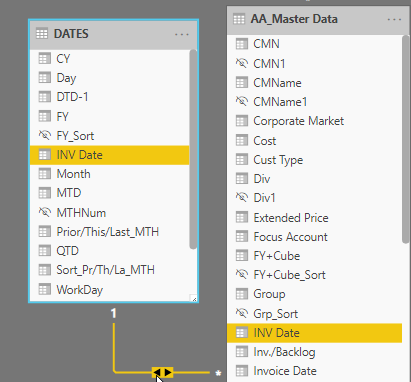This screenshot has height=382, width=411.
Task: Click the column icon of highlighted INV Date in DATES
Action: pyautogui.click(x=45, y=155)
